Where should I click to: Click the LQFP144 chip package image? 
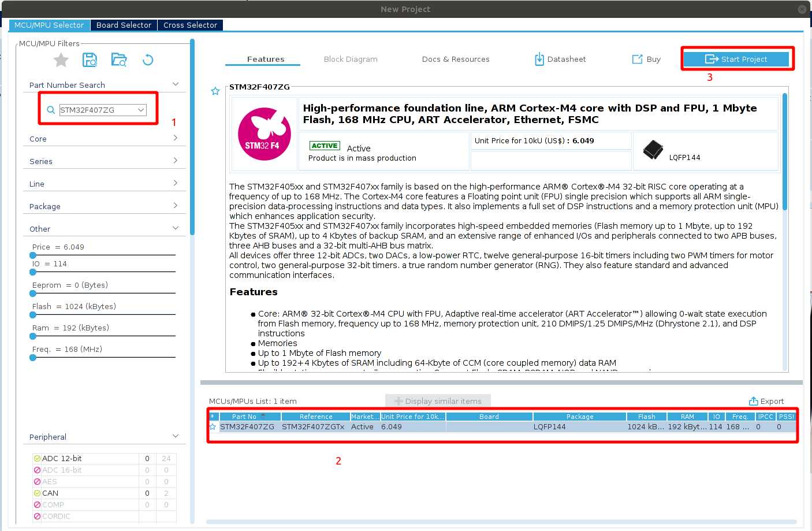[x=653, y=150]
